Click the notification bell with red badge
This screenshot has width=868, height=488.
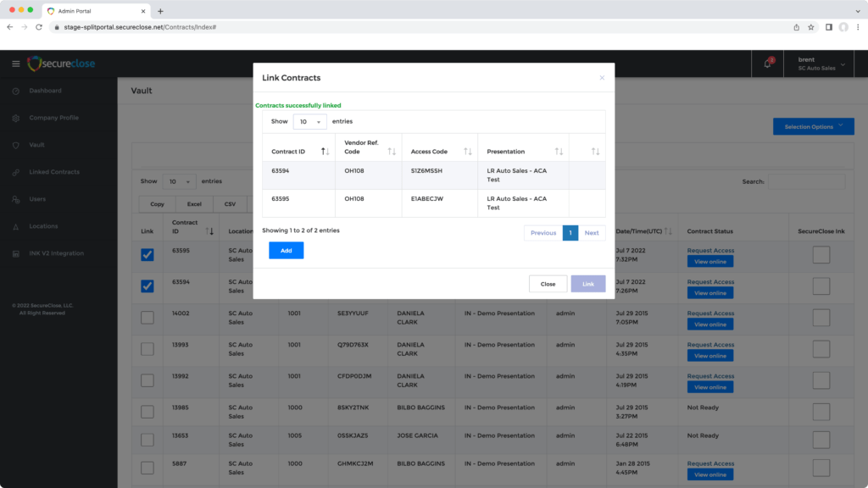767,64
